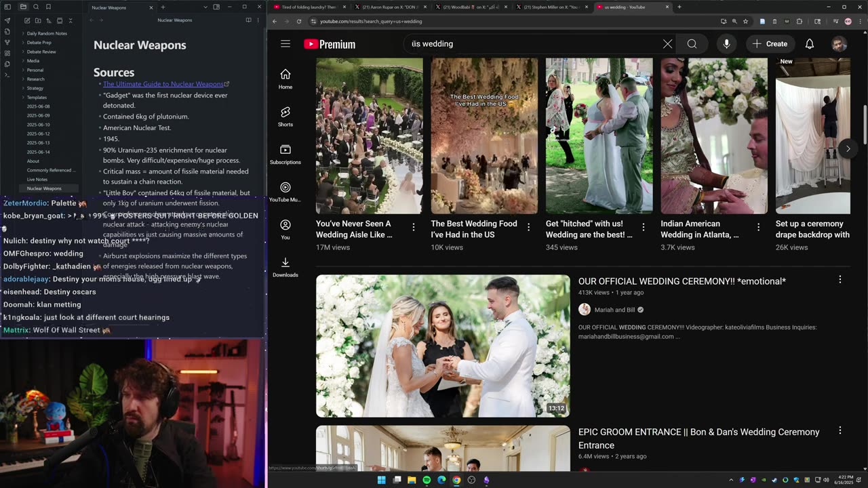The image size is (868, 488).
Task: Open Downloads in the YouTube sidebar
Action: [x=285, y=267]
